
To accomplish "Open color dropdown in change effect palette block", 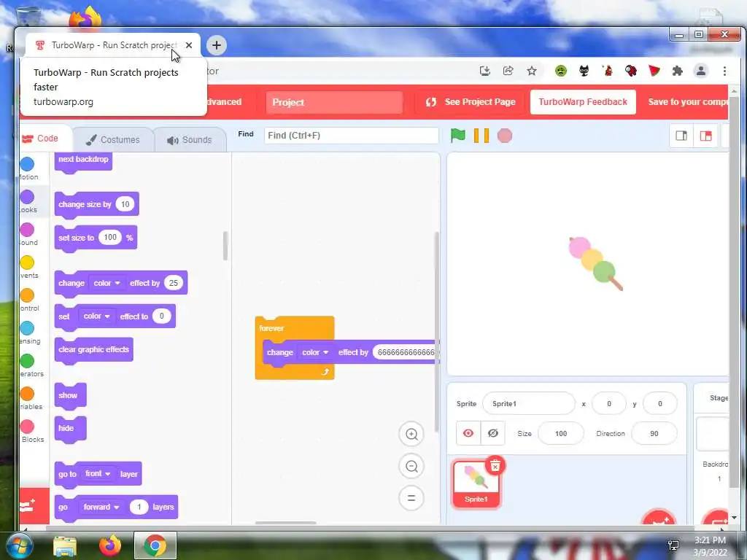I will [107, 283].
